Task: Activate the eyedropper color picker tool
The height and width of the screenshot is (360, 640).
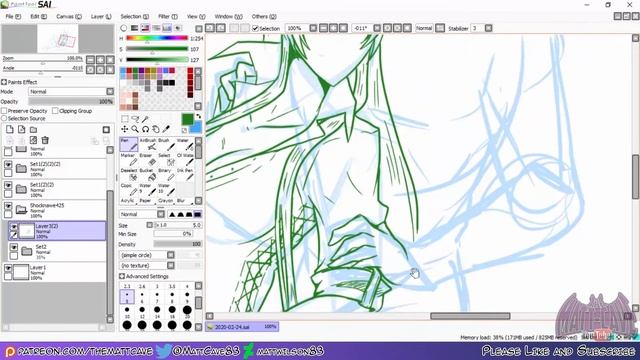Action: [166, 129]
